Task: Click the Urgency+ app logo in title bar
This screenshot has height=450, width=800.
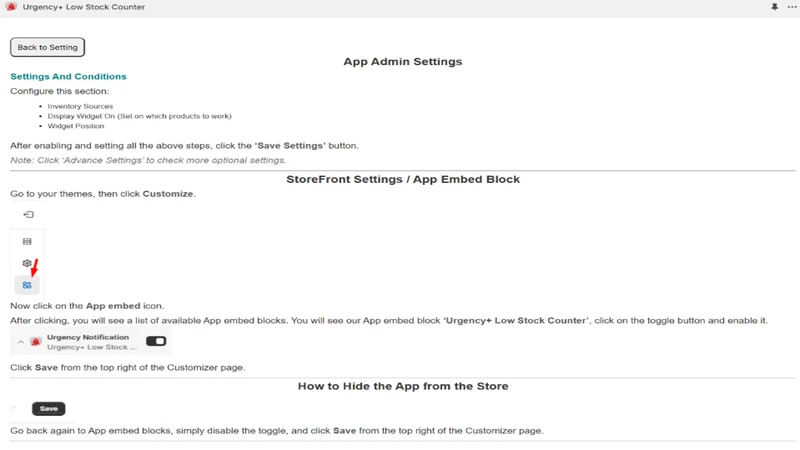Action: [x=11, y=7]
